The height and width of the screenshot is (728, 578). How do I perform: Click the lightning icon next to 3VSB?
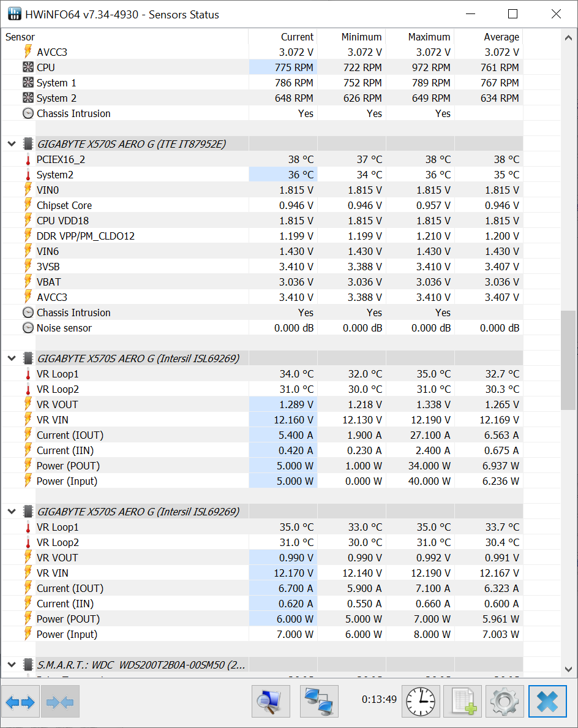click(28, 266)
